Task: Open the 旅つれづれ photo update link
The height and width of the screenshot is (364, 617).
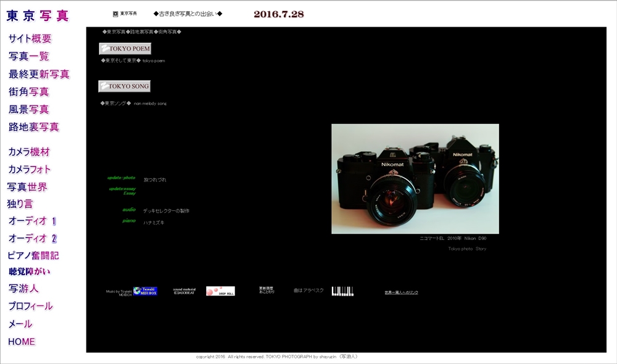Action: pyautogui.click(x=155, y=180)
